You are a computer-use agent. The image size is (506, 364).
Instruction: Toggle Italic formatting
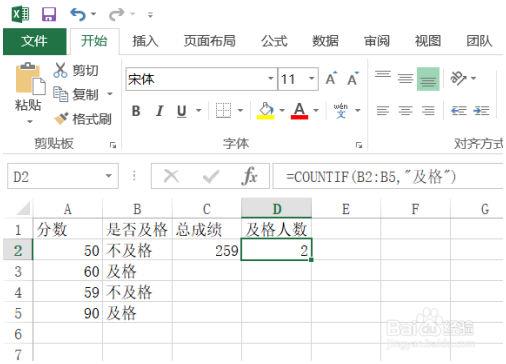tap(160, 111)
